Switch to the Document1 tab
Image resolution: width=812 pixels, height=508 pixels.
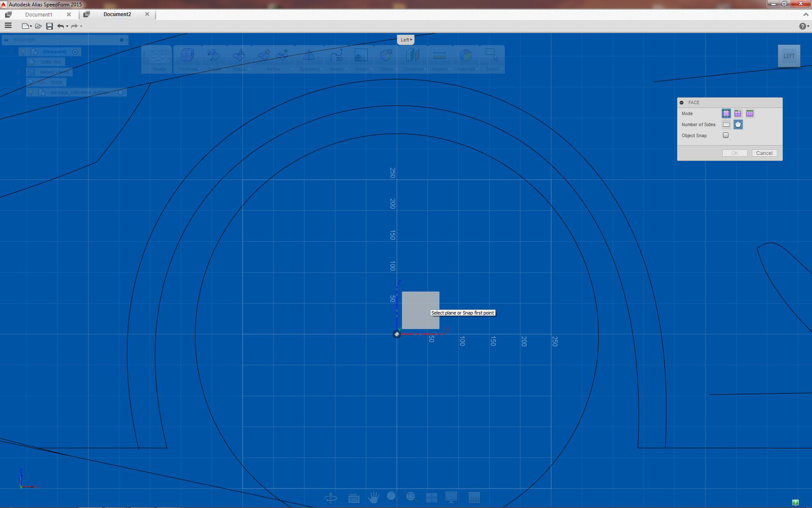(x=39, y=14)
